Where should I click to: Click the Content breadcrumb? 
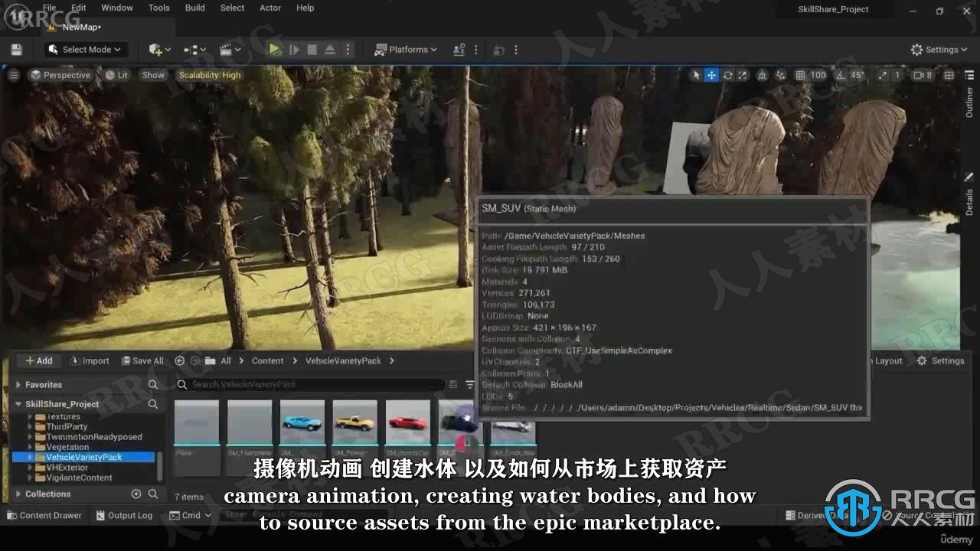tap(267, 360)
